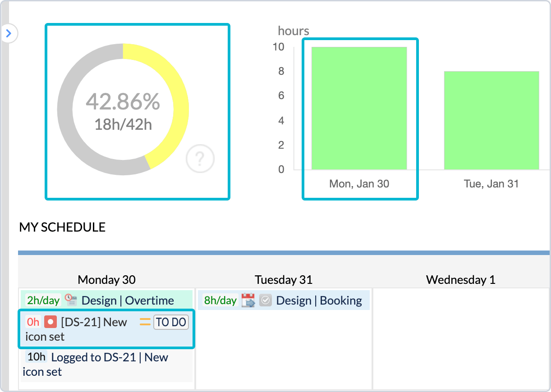551x392 pixels.
Task: Click the Wednesday 1 column header
Action: point(460,280)
